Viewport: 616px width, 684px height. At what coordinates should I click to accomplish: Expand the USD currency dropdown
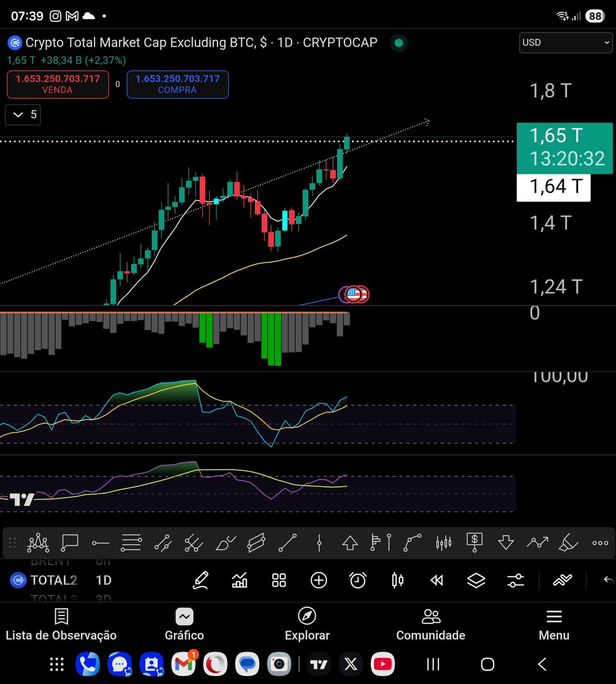[x=565, y=42]
